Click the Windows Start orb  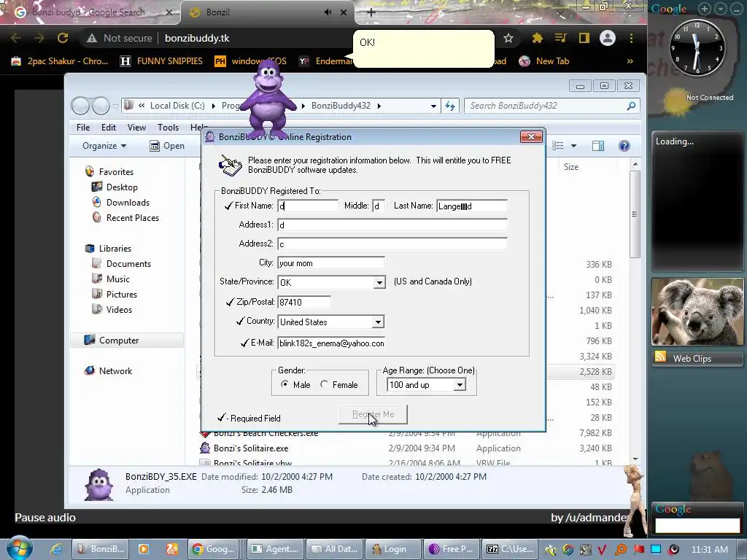(20, 548)
